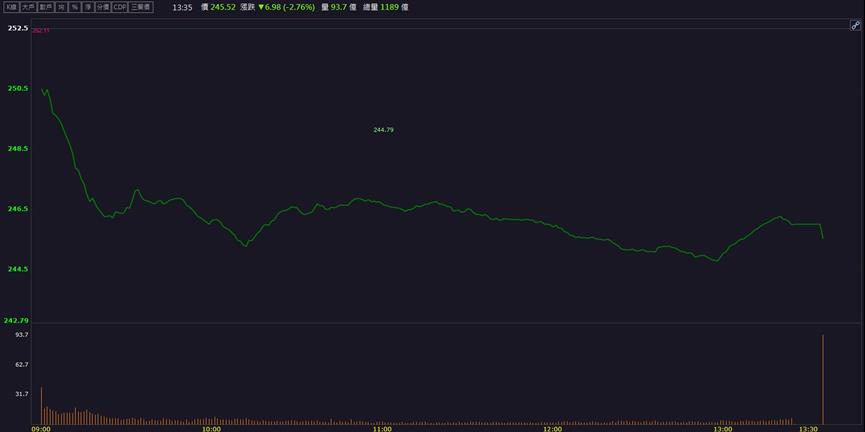The height and width of the screenshot is (432, 865).
Task: Open the link icon at chart corner
Action: tap(855, 25)
